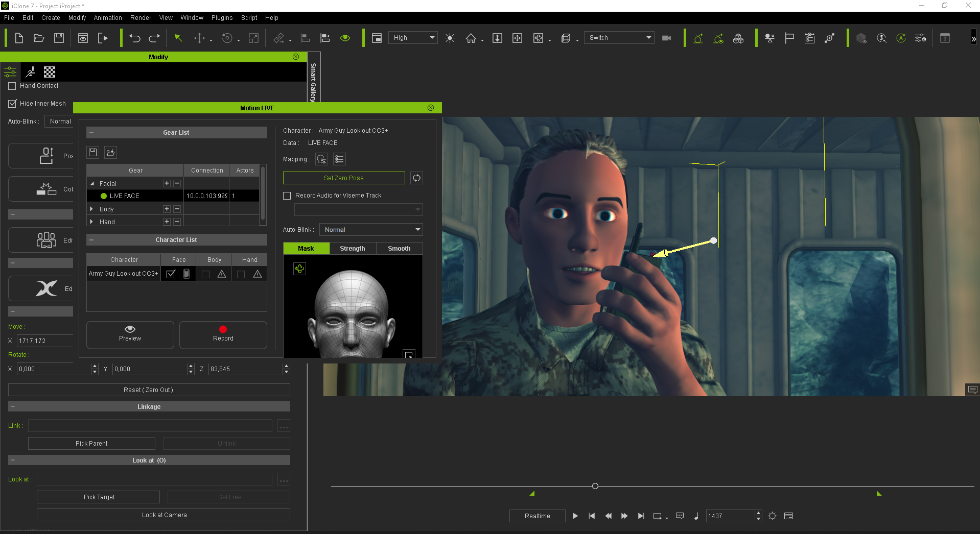
Task: Save project using the floppy disk icon
Action: [x=59, y=38]
